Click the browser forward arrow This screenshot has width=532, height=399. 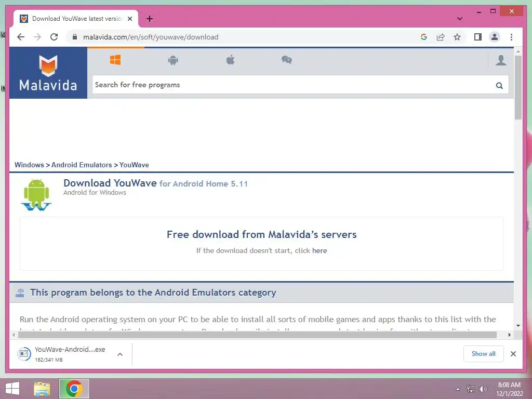37,37
